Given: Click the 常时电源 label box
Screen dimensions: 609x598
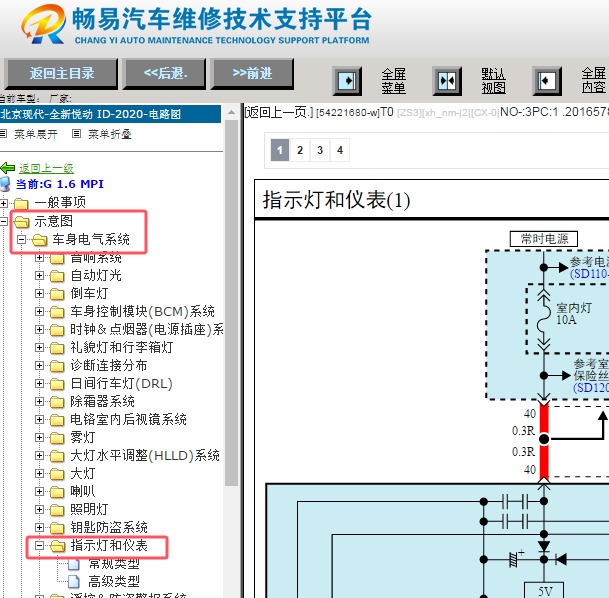Looking at the screenshot, I should coord(544,239).
